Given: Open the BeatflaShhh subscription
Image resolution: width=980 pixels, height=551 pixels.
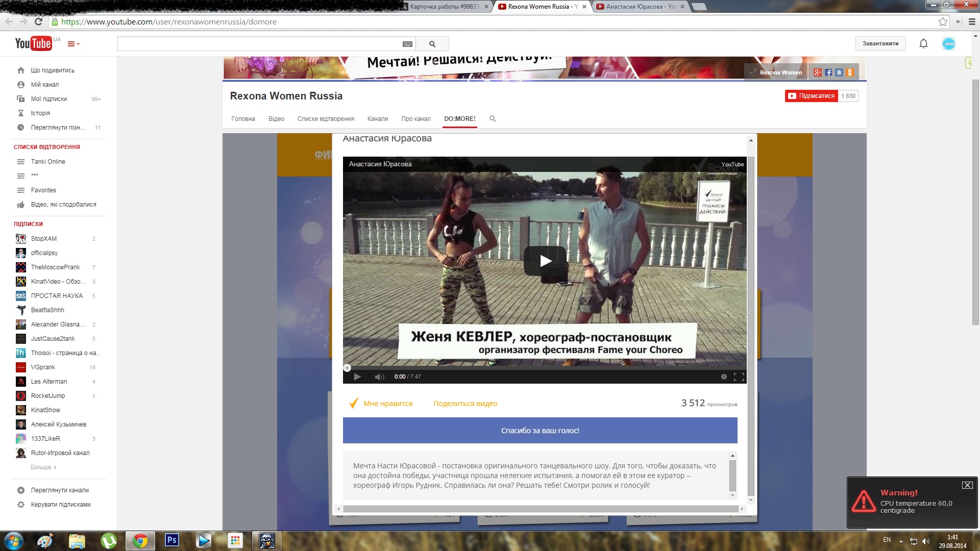Looking at the screenshot, I should [47, 310].
